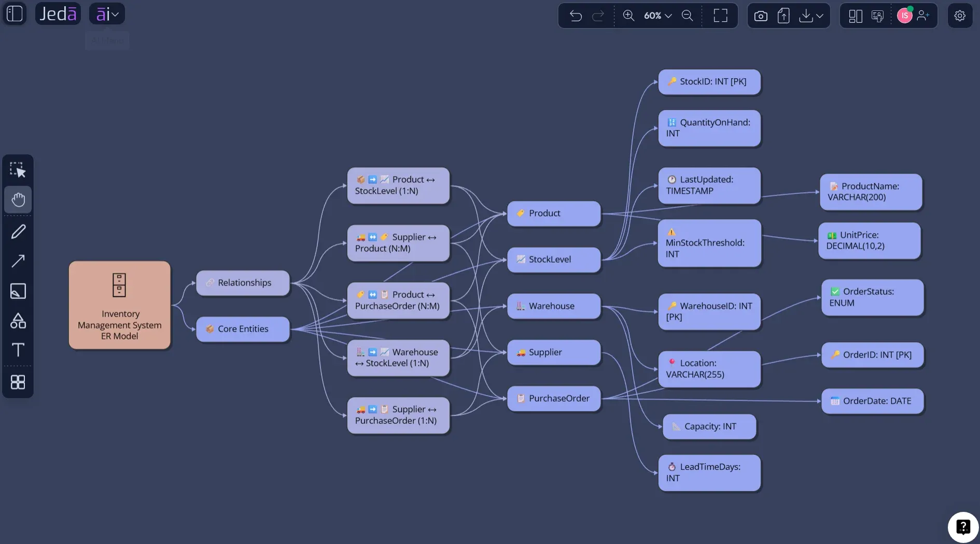Image resolution: width=980 pixels, height=544 pixels.
Task: Select the Relationships node
Action: (x=243, y=283)
